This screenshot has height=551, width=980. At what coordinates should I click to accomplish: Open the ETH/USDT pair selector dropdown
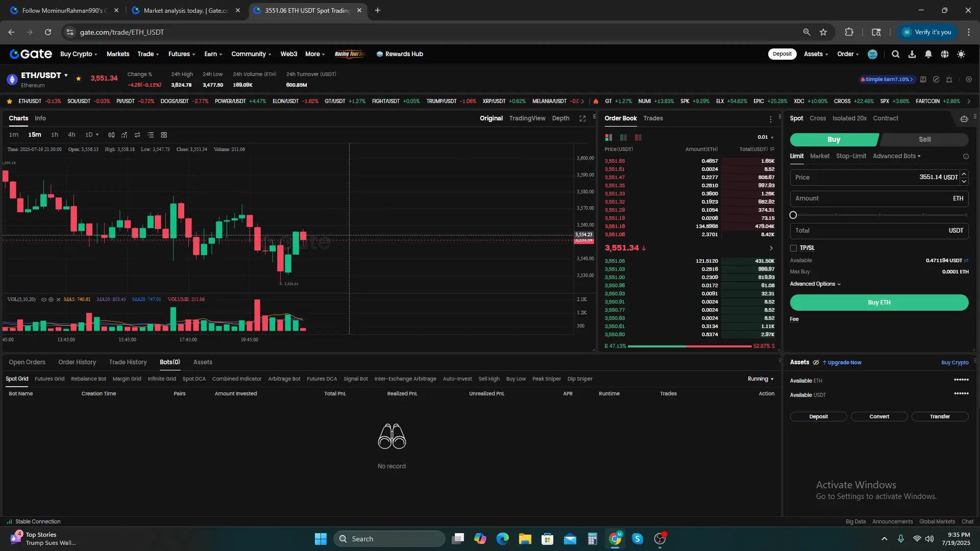point(66,75)
